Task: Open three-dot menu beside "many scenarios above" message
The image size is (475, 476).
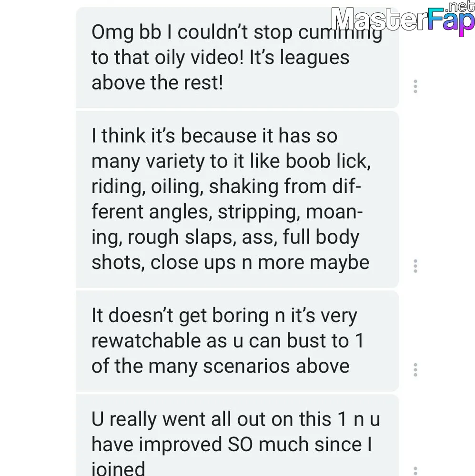Action: point(415,370)
